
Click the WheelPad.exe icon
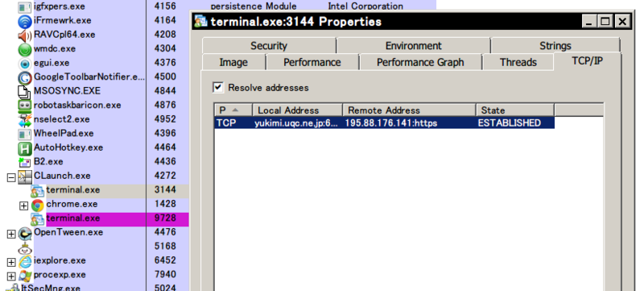[25, 134]
